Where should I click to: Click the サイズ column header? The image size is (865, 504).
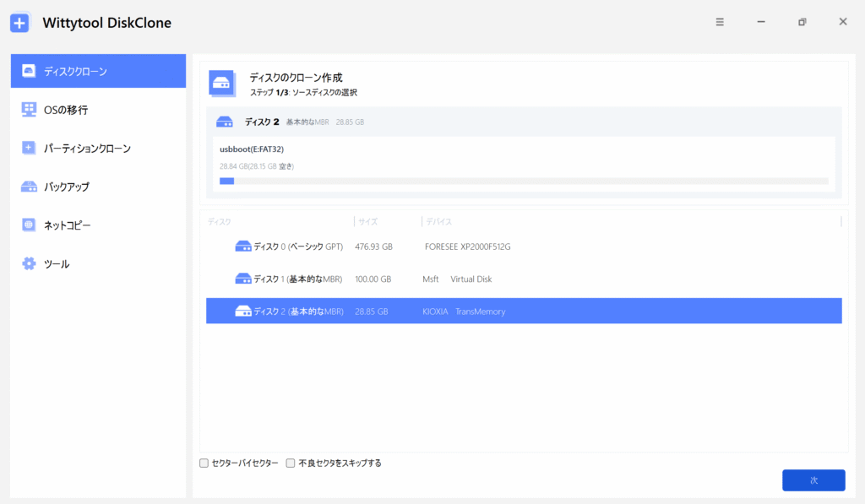(368, 222)
